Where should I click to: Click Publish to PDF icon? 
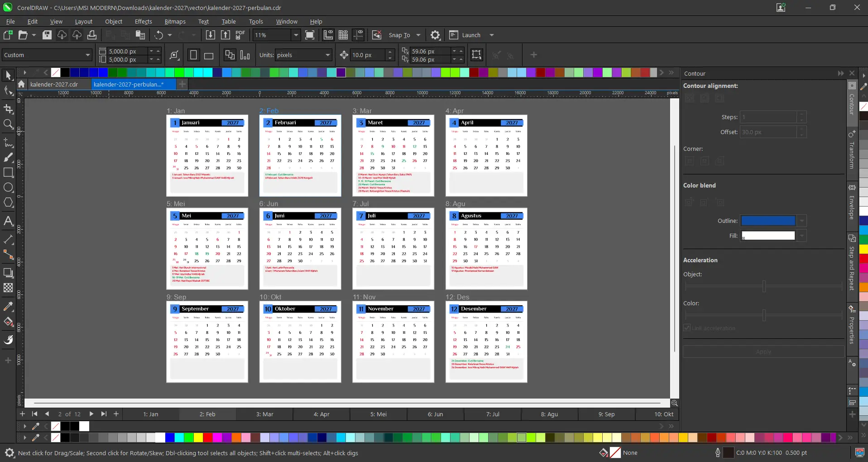240,35
